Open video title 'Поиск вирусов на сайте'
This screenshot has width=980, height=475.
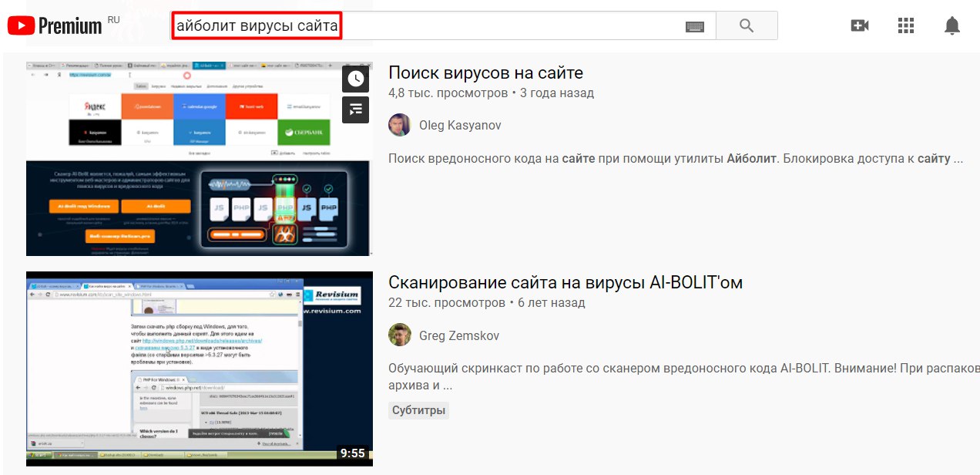click(485, 72)
